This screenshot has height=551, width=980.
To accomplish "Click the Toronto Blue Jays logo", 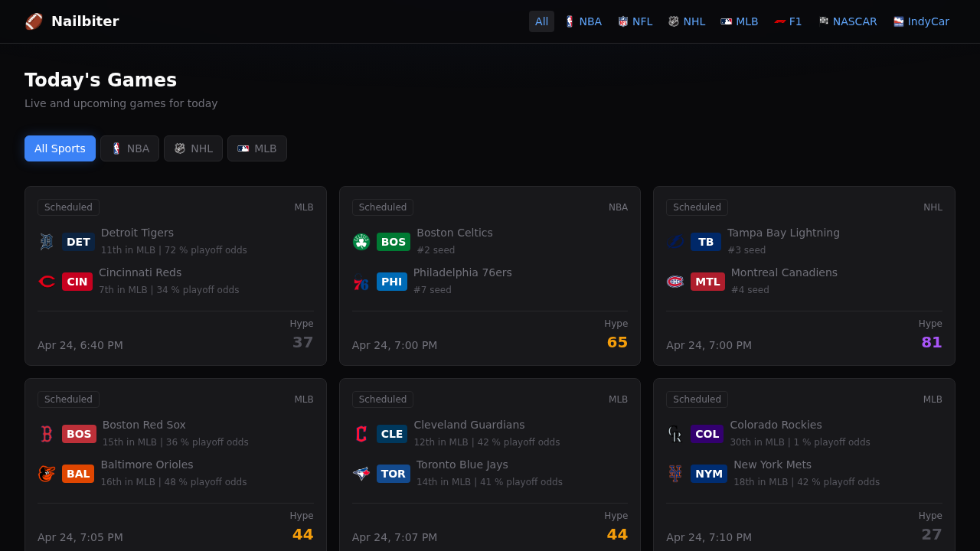I will [361, 474].
